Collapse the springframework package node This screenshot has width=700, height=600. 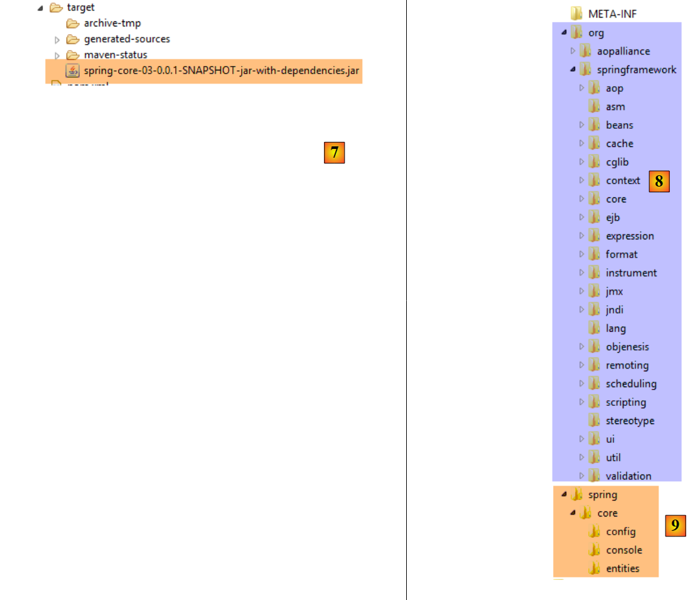click(x=573, y=70)
